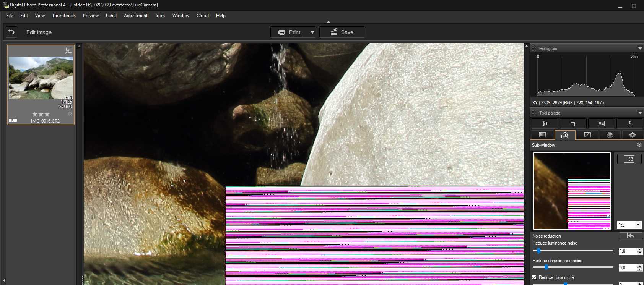Open the Print dropdown arrow

[312, 32]
